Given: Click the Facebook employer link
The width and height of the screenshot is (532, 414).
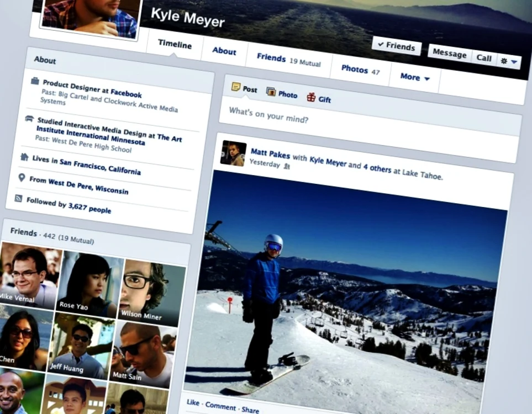Looking at the screenshot, I should [x=126, y=93].
